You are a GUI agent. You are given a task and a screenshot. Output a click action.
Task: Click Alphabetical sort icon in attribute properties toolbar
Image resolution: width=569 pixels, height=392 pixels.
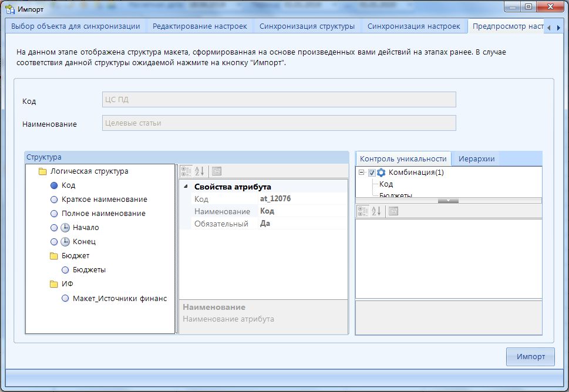click(200, 171)
